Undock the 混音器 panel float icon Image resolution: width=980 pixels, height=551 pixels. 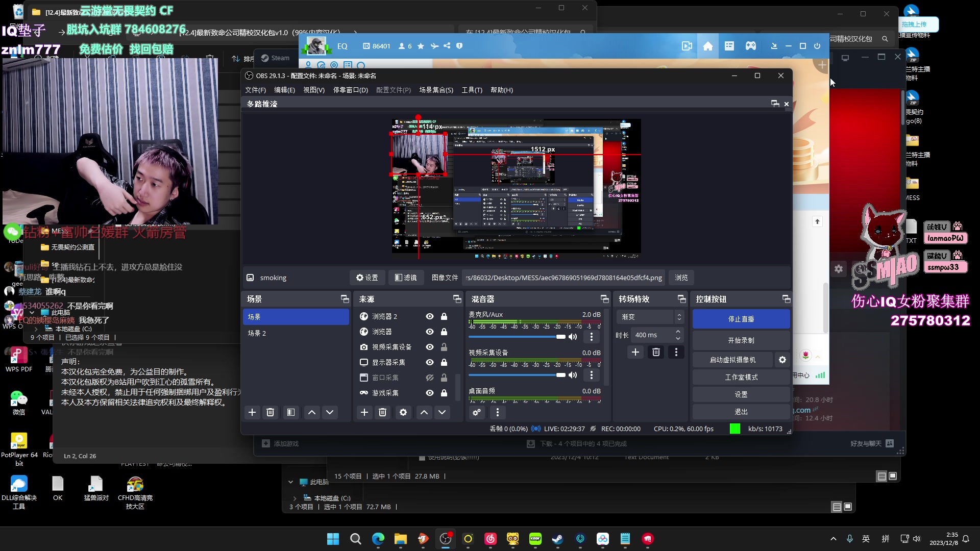click(605, 299)
